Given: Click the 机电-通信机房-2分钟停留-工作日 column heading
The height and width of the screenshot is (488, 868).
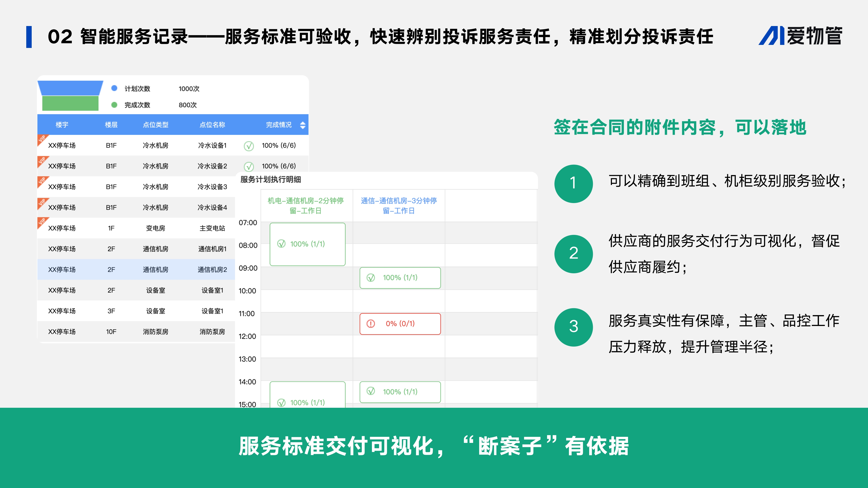Looking at the screenshot, I should pyautogui.click(x=306, y=205).
